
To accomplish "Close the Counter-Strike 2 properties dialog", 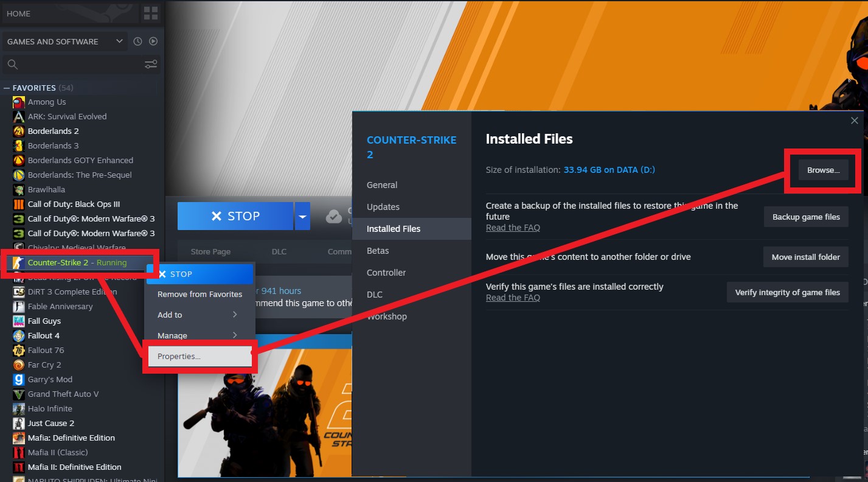I will pyautogui.click(x=855, y=120).
